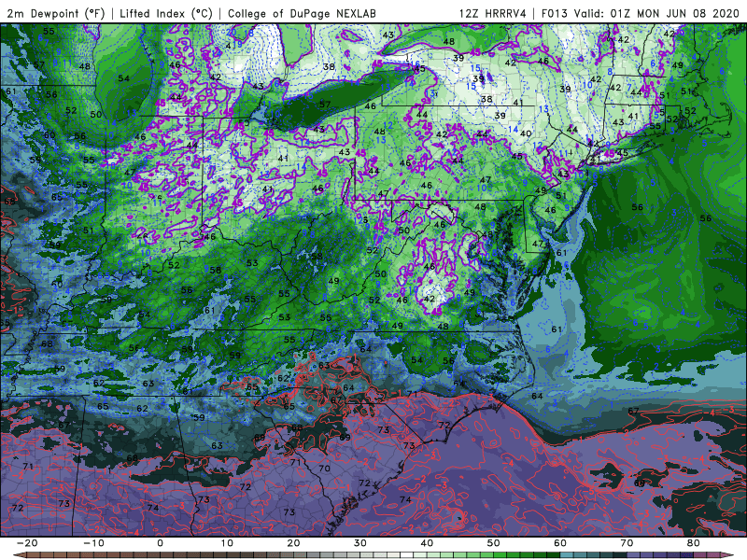Select the "College of DuPage NEXLAB" label
Image resolution: width=747 pixels, height=560 pixels.
tap(302, 13)
